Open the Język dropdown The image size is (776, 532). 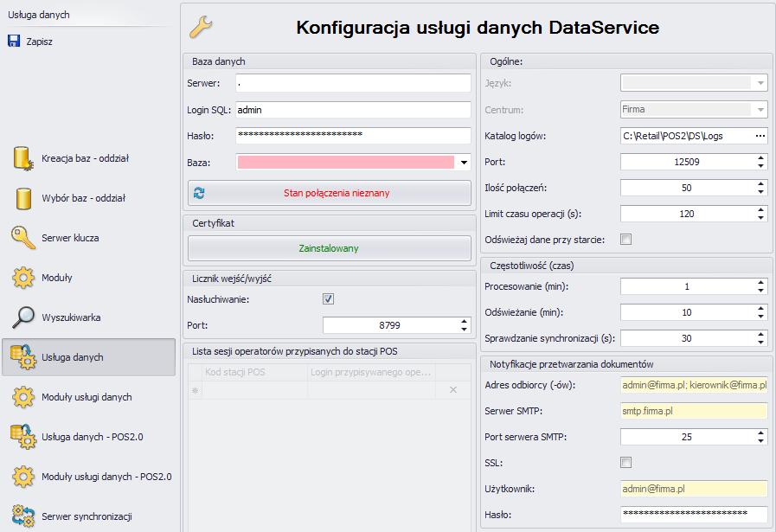tap(760, 83)
